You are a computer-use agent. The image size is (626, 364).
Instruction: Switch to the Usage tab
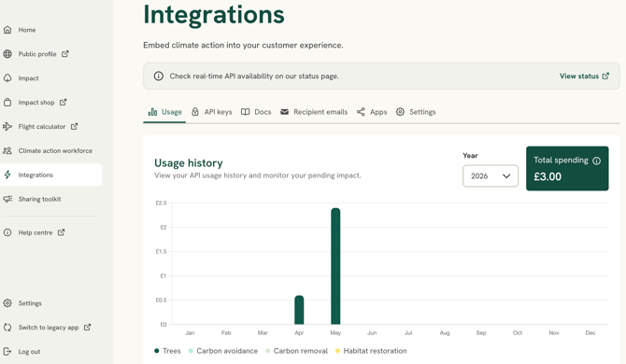click(x=164, y=112)
